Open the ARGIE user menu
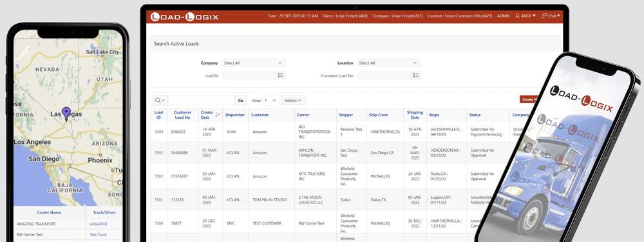 [x=526, y=16]
